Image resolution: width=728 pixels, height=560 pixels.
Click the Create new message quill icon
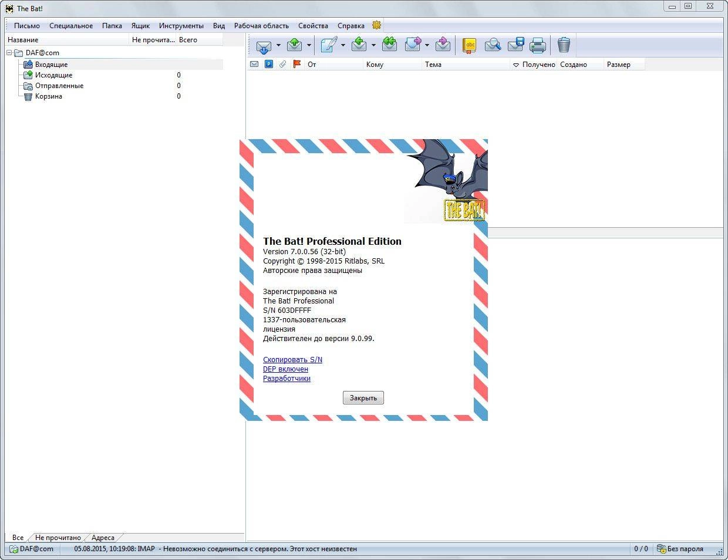(x=329, y=45)
